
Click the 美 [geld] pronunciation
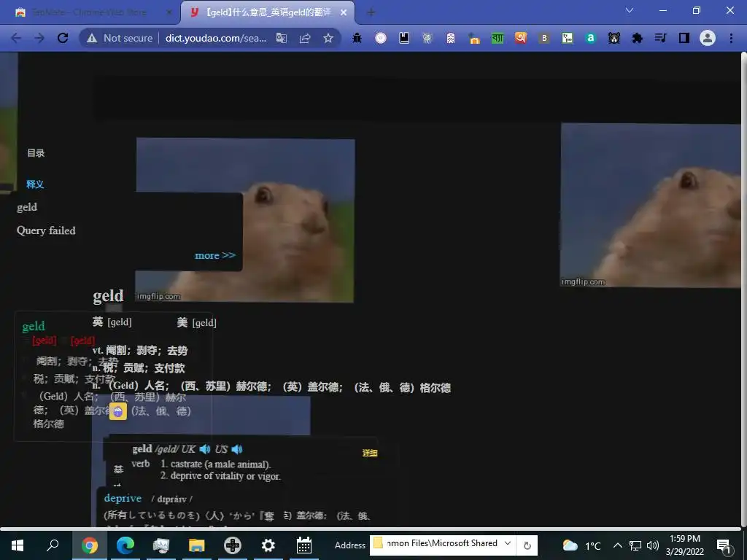197,323
